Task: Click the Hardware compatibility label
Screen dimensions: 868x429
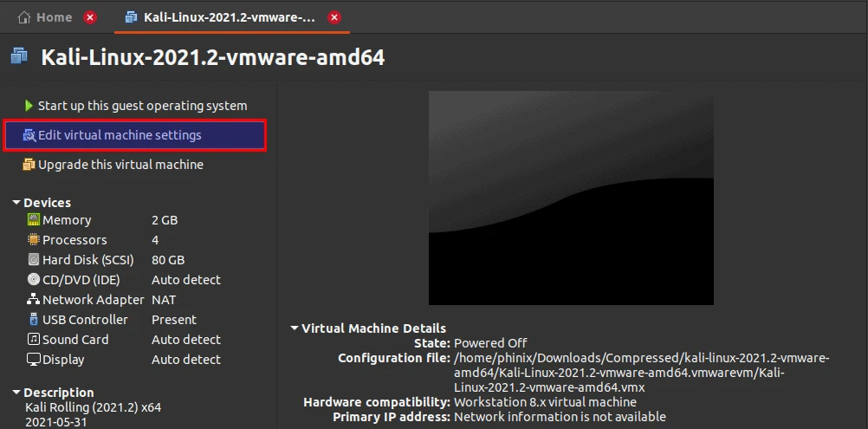Action: (377, 402)
